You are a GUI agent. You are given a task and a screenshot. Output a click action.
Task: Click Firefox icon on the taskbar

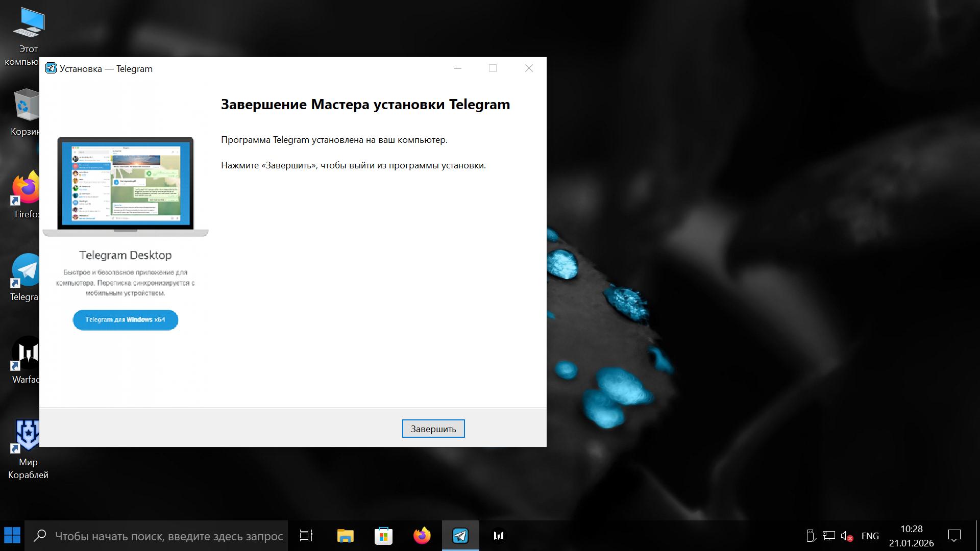(x=422, y=536)
